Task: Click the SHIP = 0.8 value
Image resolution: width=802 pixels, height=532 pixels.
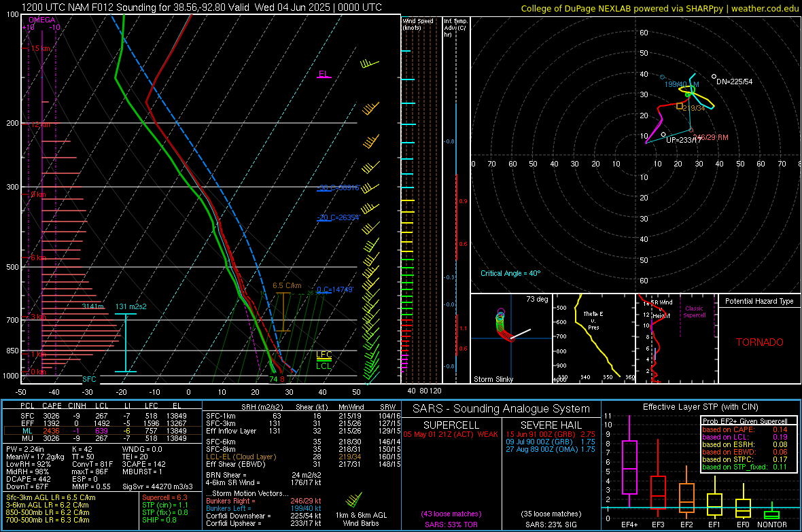Action: tap(159, 520)
